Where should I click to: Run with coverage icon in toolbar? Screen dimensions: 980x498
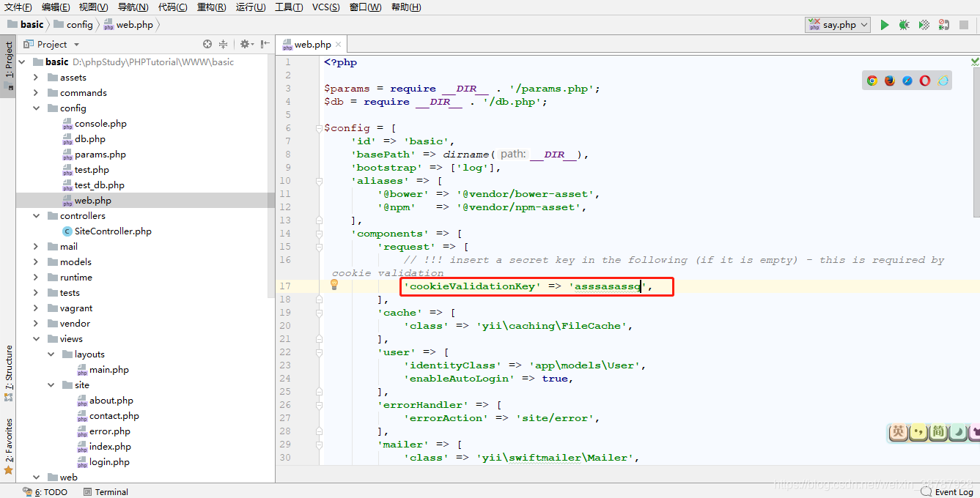click(924, 25)
